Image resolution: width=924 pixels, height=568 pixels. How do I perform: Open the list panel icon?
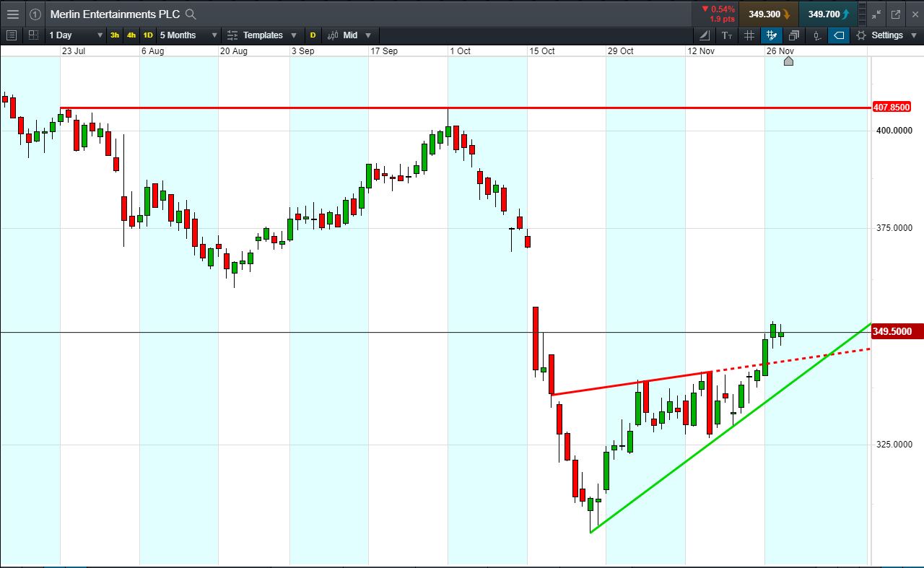11,35
